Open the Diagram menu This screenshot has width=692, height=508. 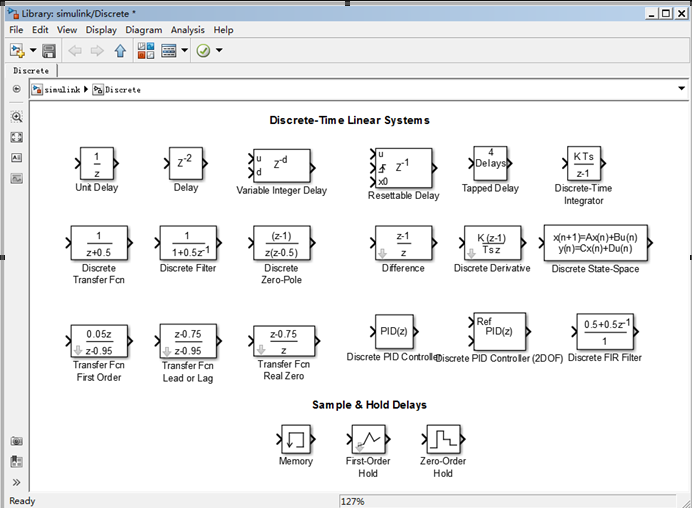pyautogui.click(x=144, y=30)
